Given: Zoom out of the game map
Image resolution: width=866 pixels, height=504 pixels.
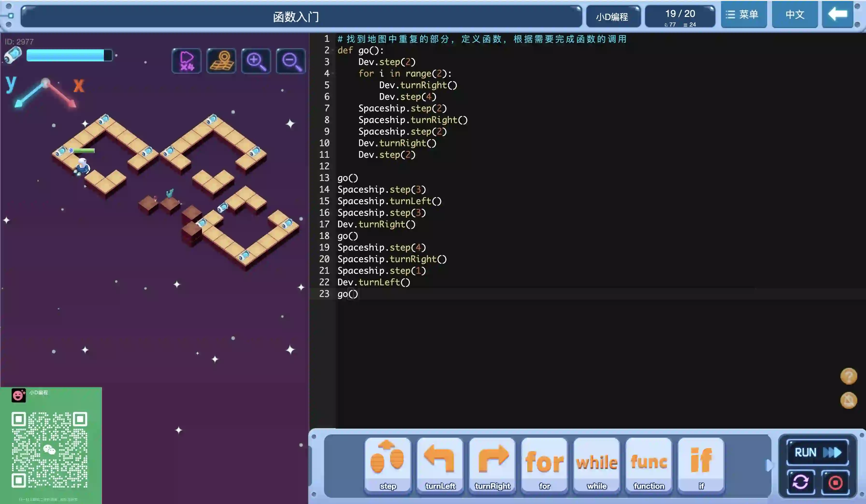Looking at the screenshot, I should click(291, 61).
